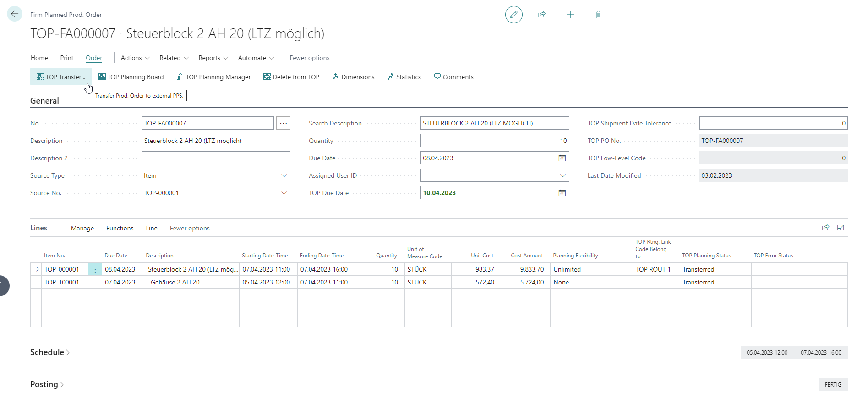
Task: Click the Lines section share icon
Action: click(825, 228)
